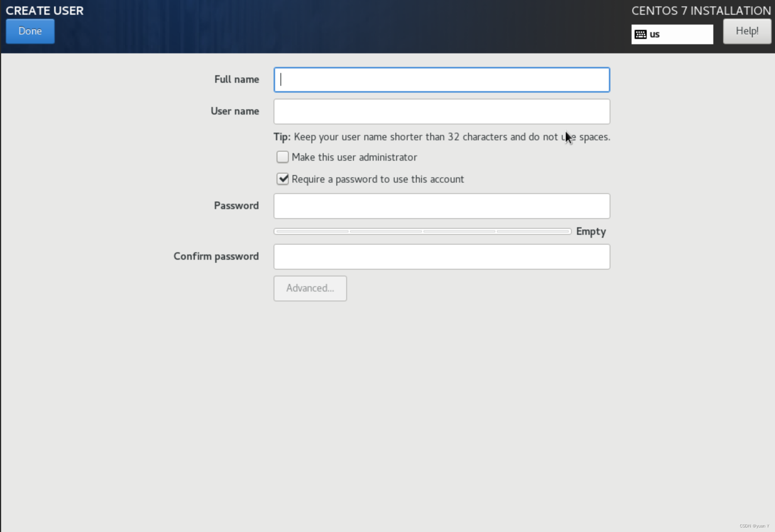775x532 pixels.
Task: Click the Password label
Action: tap(236, 206)
